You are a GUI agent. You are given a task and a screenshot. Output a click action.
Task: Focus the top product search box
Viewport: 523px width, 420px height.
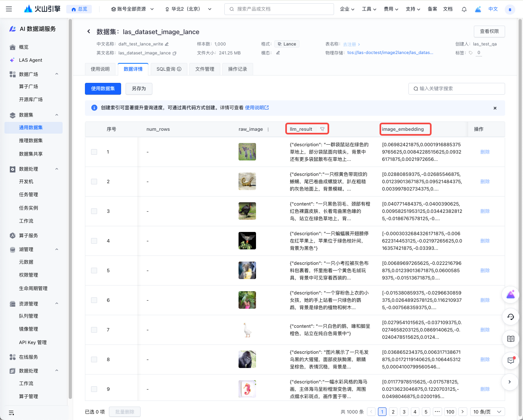(x=279, y=9)
